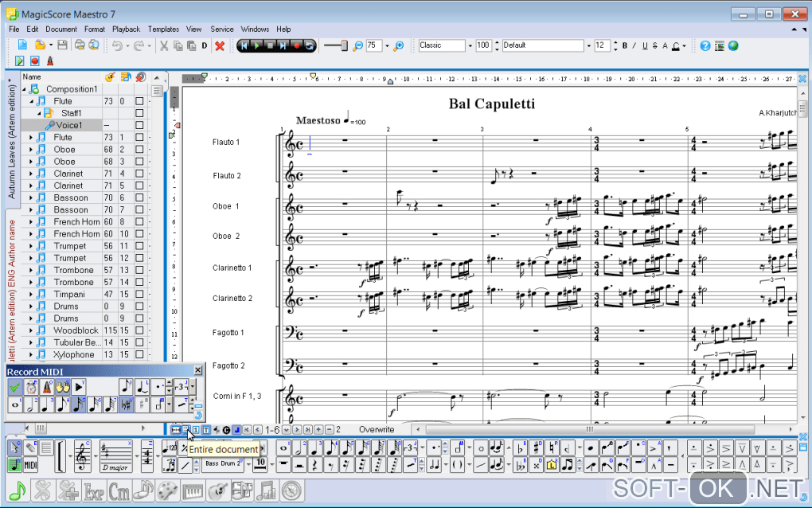Toggle loop playback in the transport bar
This screenshot has width=812, height=508.
(x=309, y=45)
